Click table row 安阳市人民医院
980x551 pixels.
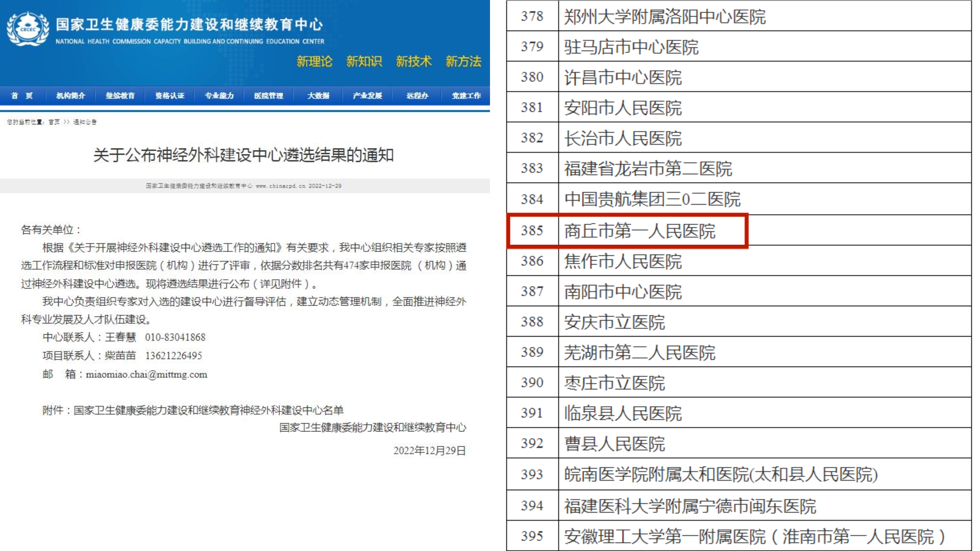pos(739,107)
